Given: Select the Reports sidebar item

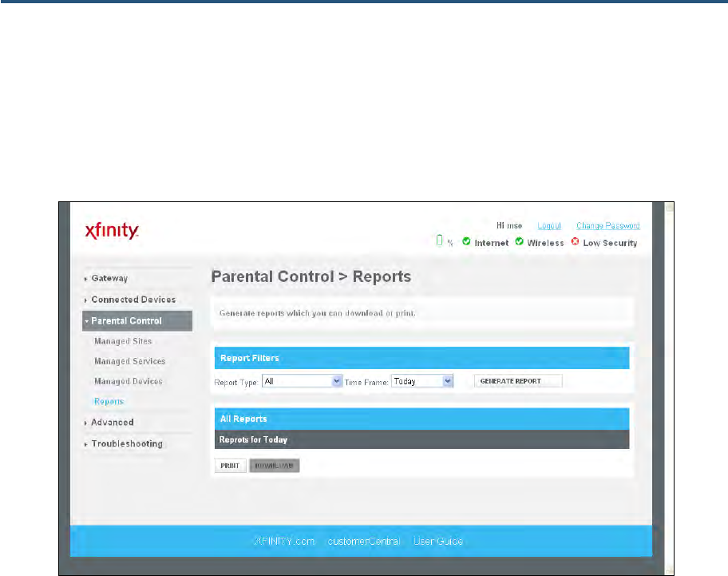Looking at the screenshot, I should coord(109,401).
